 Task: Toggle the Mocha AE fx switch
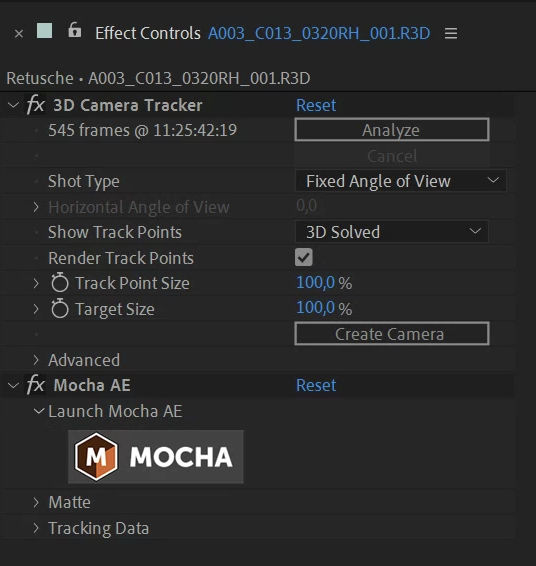click(35, 385)
